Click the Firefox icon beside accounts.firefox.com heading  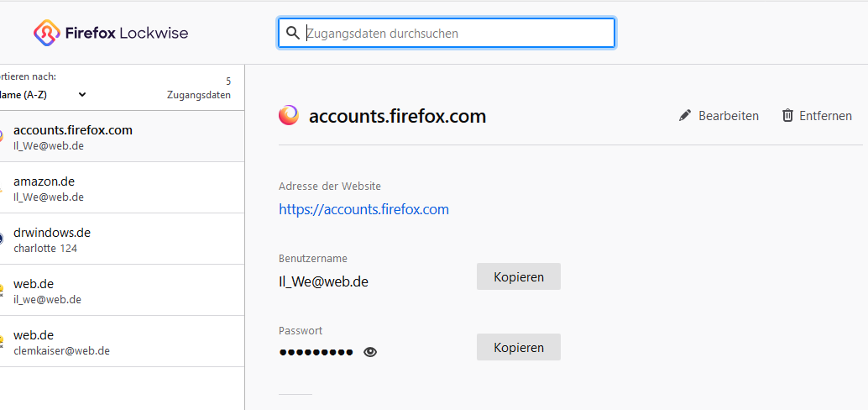coord(288,116)
